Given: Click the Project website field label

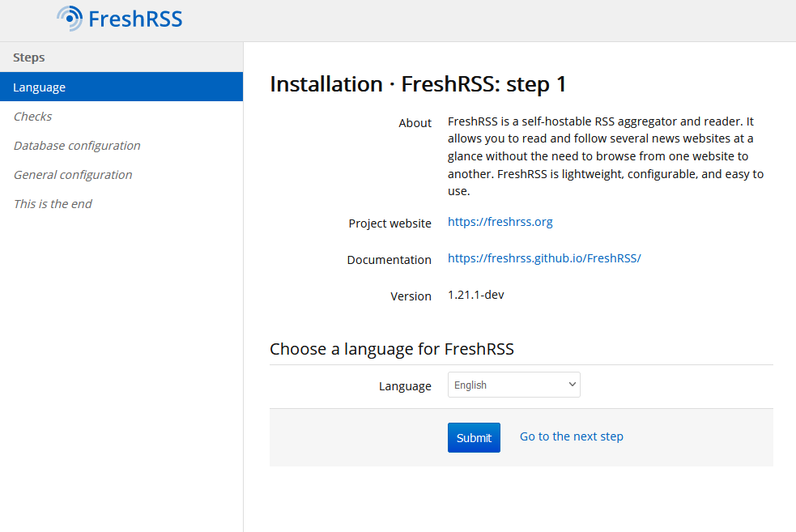Looking at the screenshot, I should (390, 223).
